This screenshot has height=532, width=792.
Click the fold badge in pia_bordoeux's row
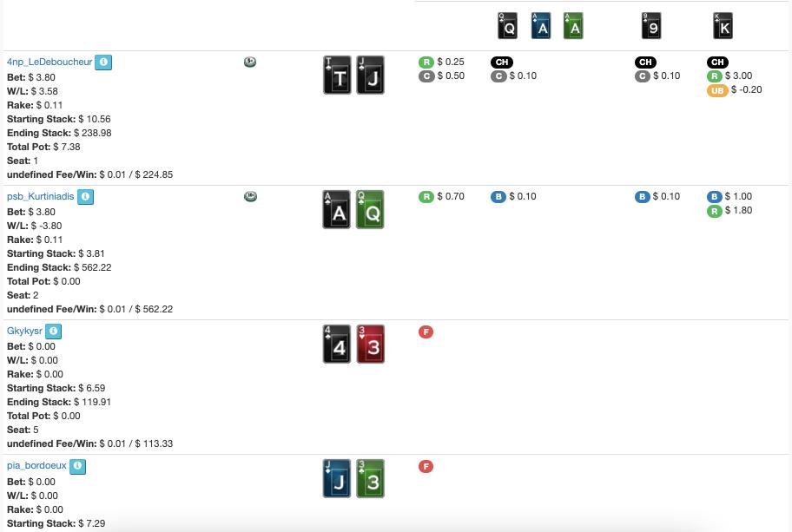(426, 467)
